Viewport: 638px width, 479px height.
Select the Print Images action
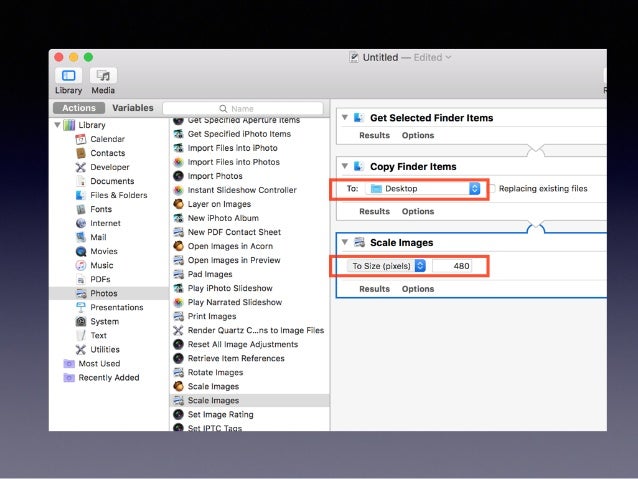214,316
